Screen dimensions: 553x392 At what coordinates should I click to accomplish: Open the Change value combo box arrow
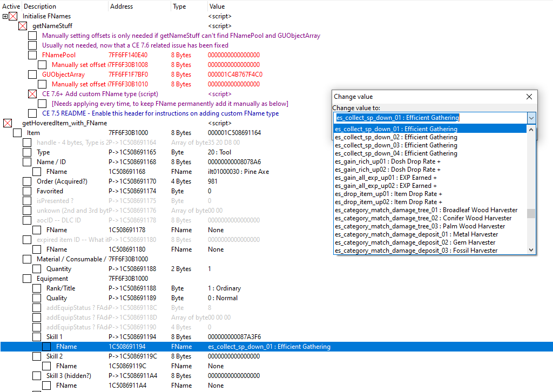[x=531, y=118]
